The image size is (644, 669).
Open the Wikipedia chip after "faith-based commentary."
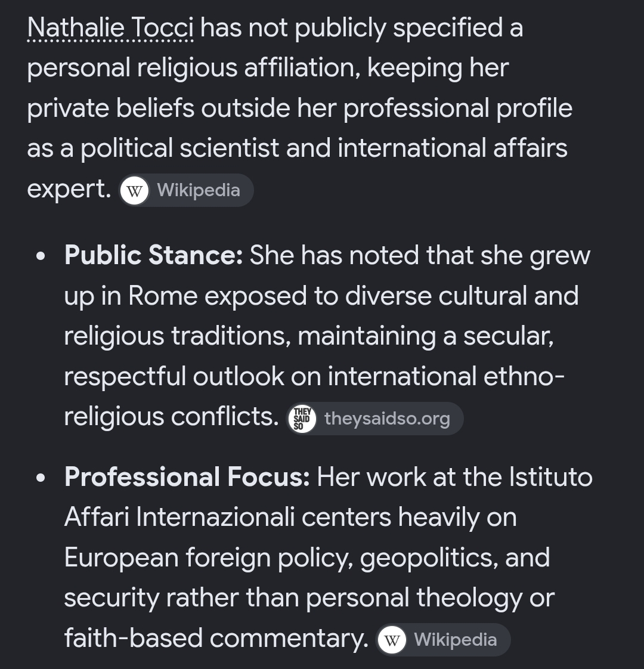click(x=443, y=640)
